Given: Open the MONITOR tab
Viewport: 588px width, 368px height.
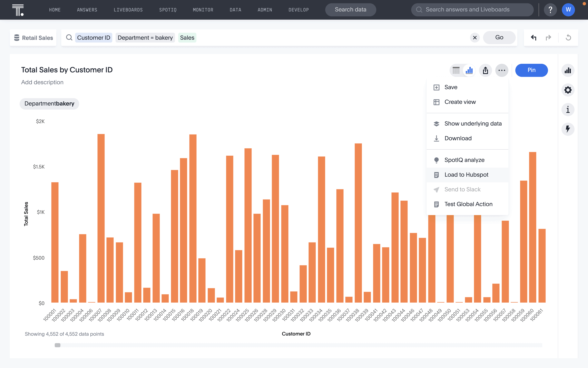Looking at the screenshot, I should coord(203,10).
